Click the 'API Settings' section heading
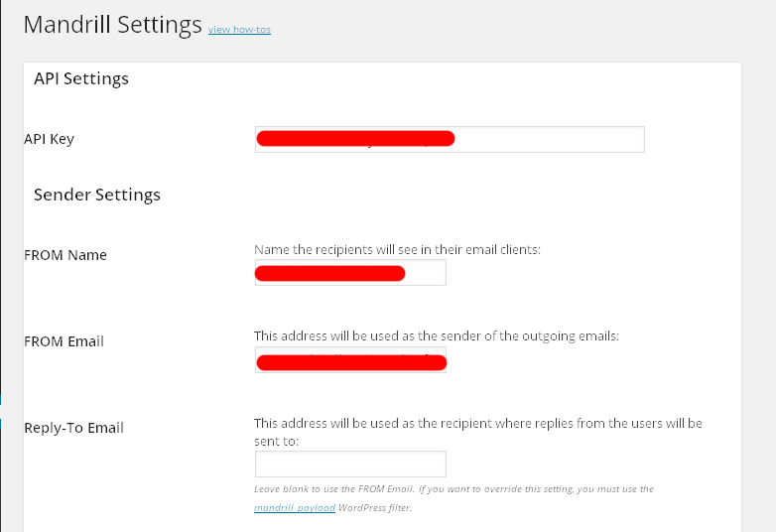776x532 pixels. pos(81,78)
